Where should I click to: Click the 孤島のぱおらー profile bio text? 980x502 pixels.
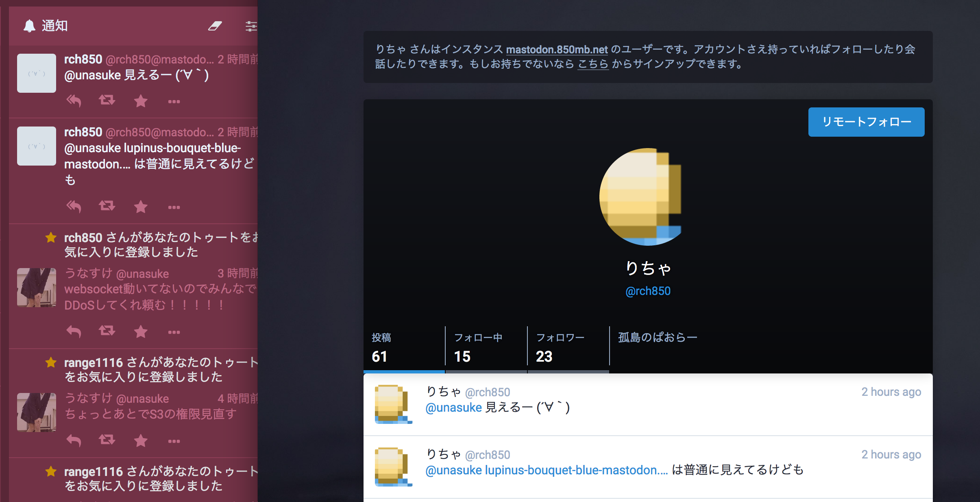click(x=658, y=338)
